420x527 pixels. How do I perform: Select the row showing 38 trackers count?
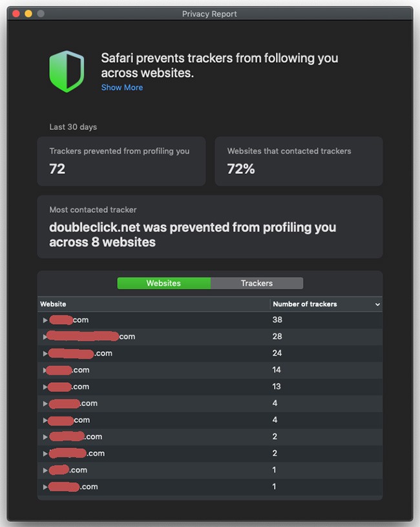click(277, 320)
